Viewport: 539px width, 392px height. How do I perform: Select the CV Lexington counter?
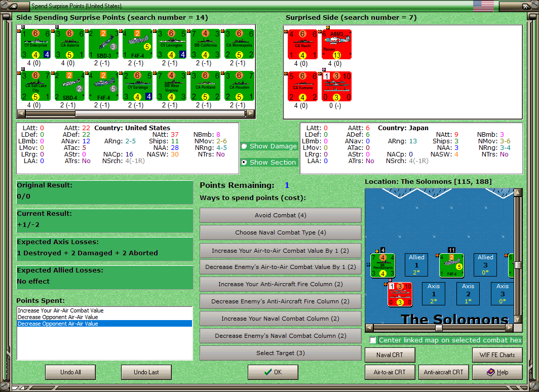pos(172,44)
